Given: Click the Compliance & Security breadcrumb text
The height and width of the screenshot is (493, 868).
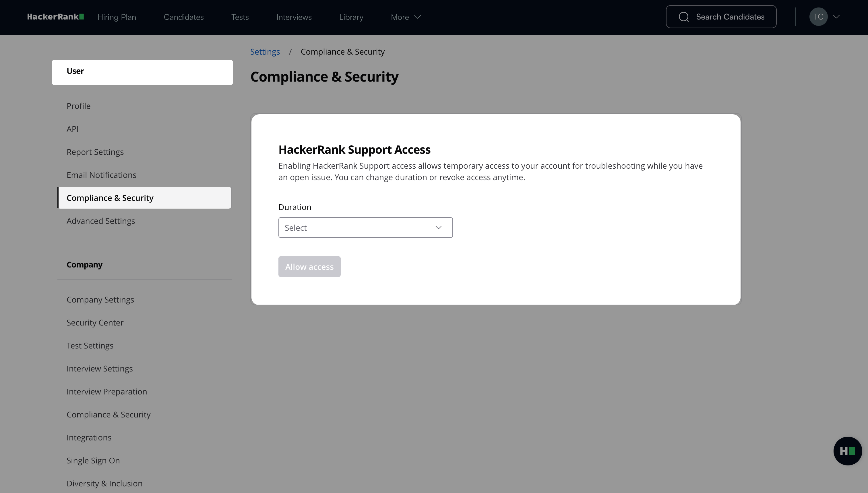Looking at the screenshot, I should pos(343,52).
